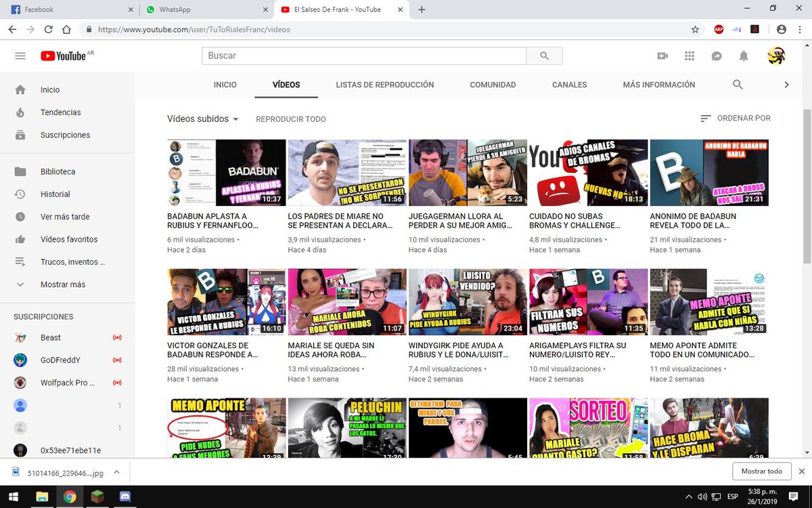The image size is (812, 508).
Task: Show hidden system tray icons
Action: pyautogui.click(x=689, y=496)
